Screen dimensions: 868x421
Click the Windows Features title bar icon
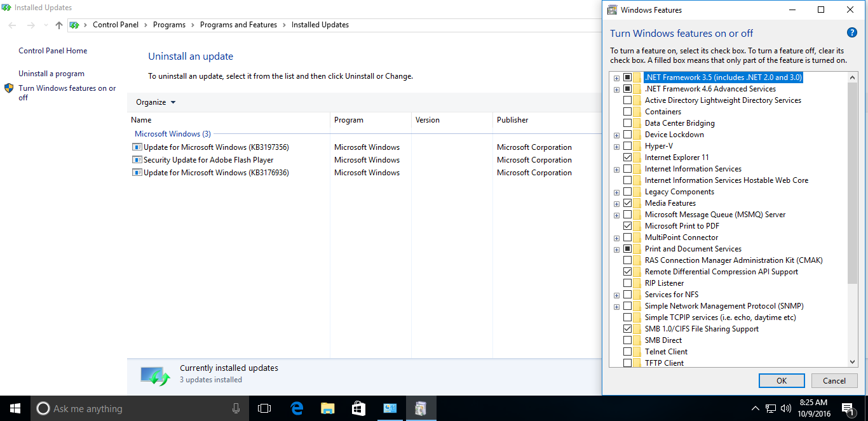tap(612, 10)
